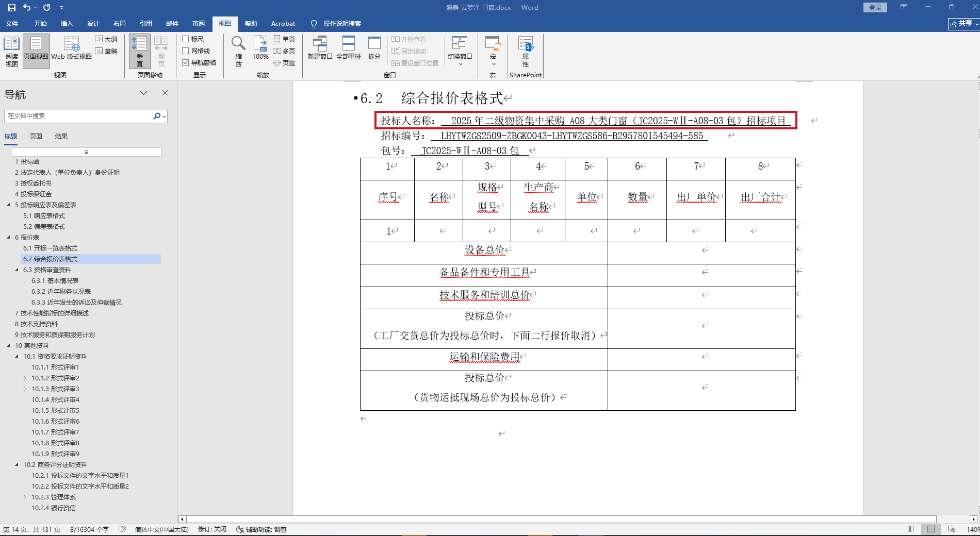This screenshot has width=980, height=536.
Task: Switch to the 开始 (Home) ribbon tab
Action: (x=41, y=24)
